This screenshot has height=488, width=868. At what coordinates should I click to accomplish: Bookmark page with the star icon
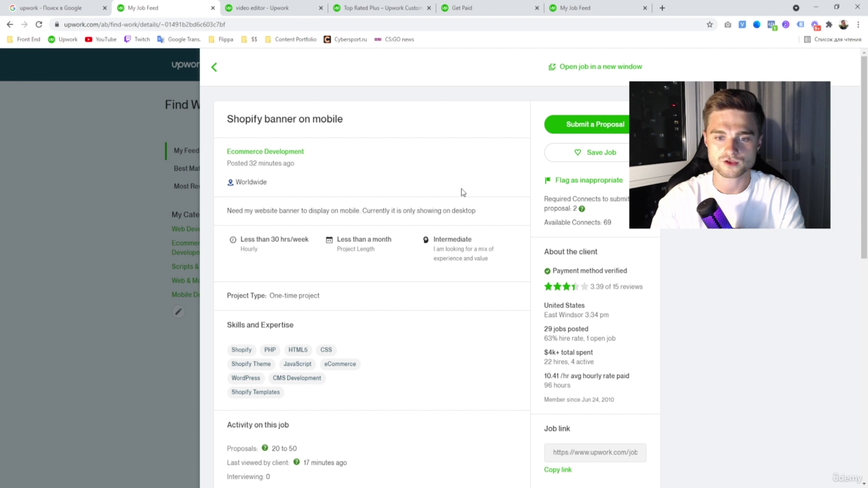709,24
